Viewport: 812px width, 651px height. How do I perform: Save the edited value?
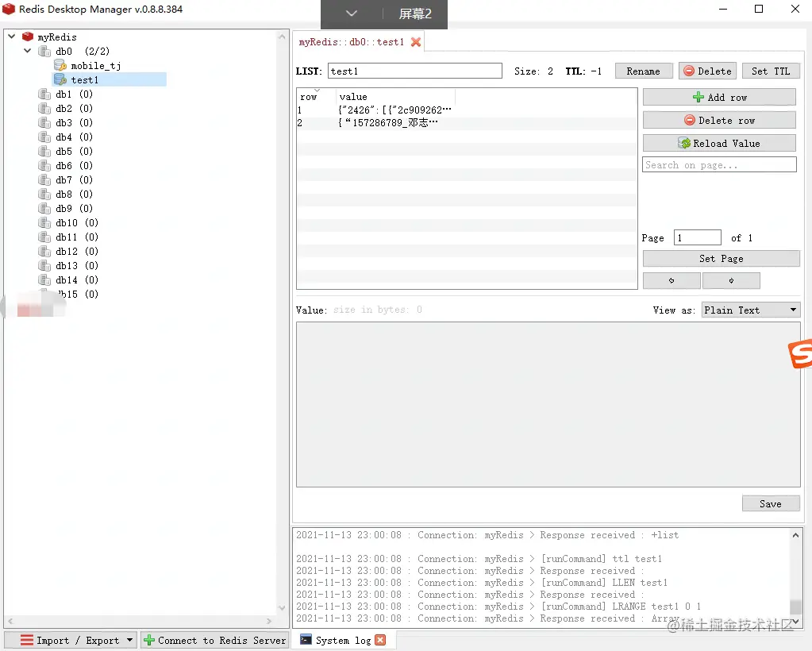tap(771, 503)
